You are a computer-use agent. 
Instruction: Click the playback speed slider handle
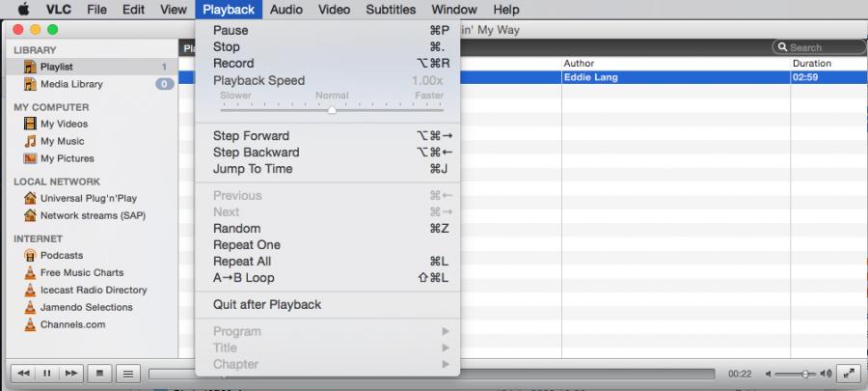click(x=332, y=110)
